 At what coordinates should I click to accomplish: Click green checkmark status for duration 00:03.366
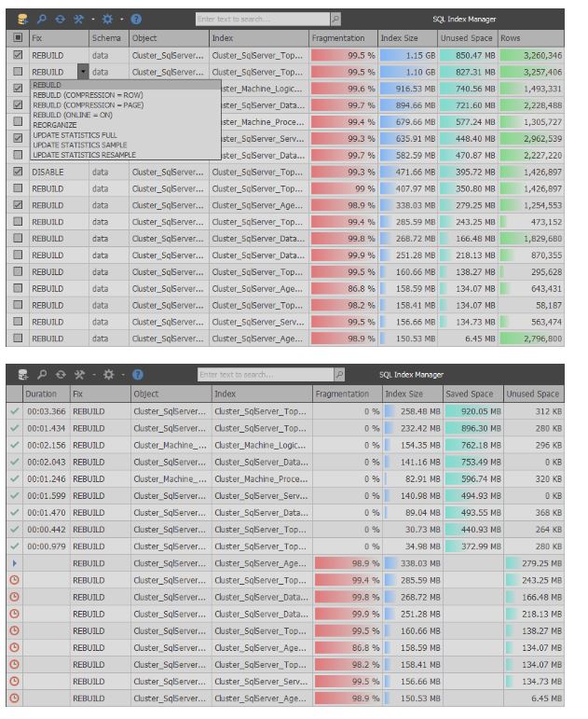click(x=15, y=411)
